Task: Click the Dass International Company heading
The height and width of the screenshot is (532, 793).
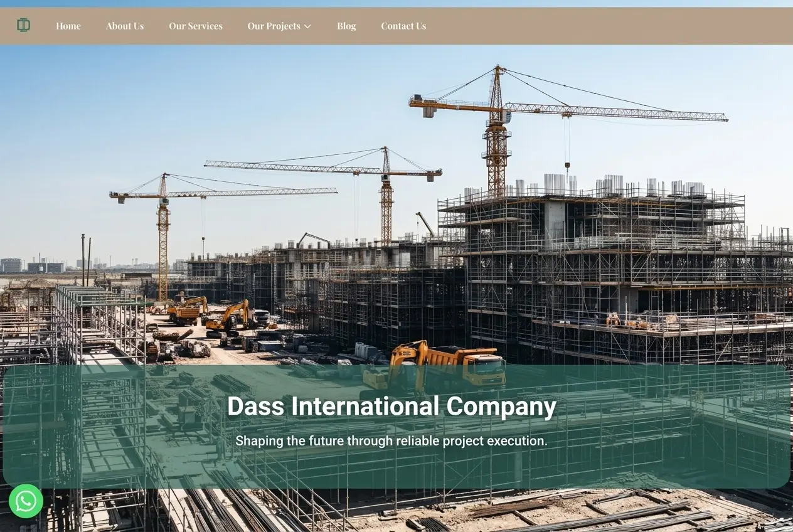Action: [391, 407]
